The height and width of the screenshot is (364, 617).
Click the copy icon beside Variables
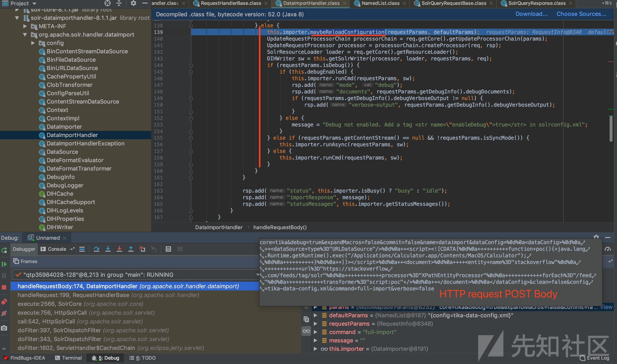(306, 319)
